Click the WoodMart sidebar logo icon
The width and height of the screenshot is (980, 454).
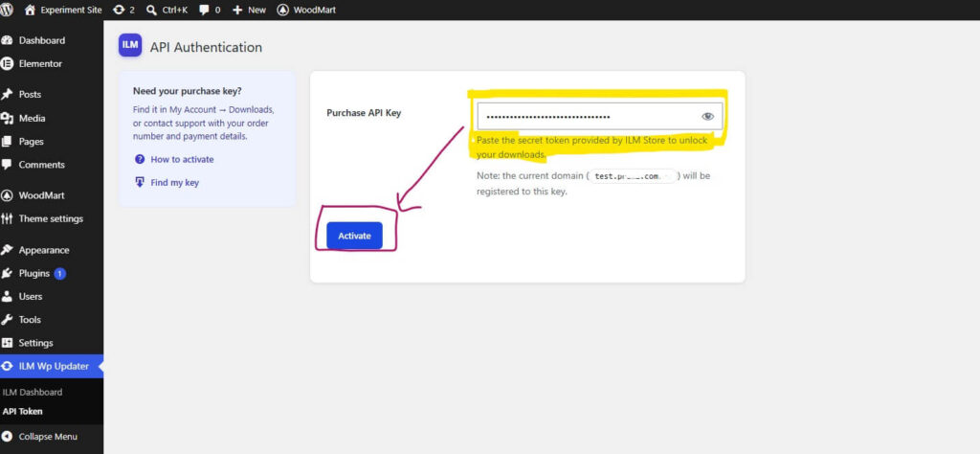click(x=7, y=195)
